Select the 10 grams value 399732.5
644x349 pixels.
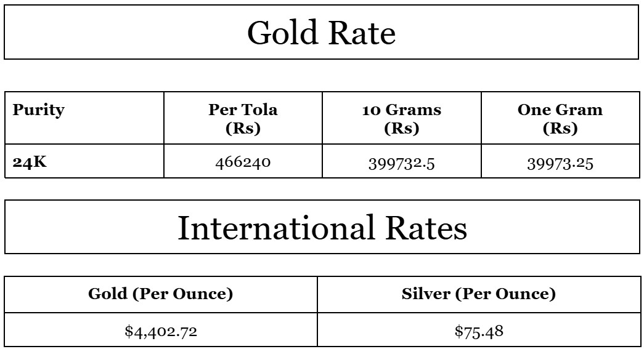click(401, 164)
